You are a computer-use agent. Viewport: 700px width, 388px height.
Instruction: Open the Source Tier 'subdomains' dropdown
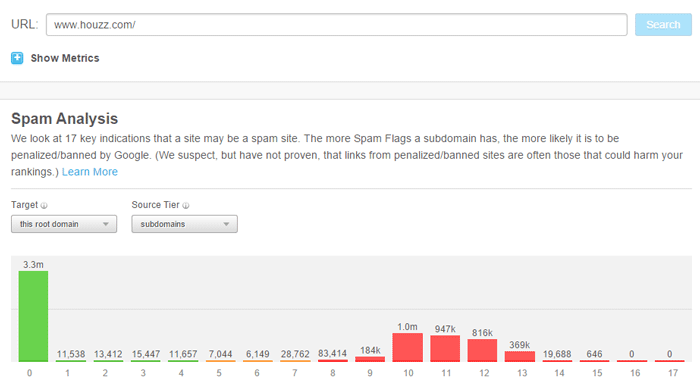[x=184, y=224]
